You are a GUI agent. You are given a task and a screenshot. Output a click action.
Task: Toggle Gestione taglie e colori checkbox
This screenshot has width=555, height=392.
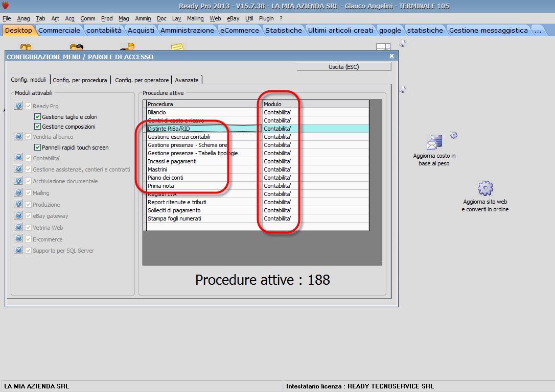[37, 117]
